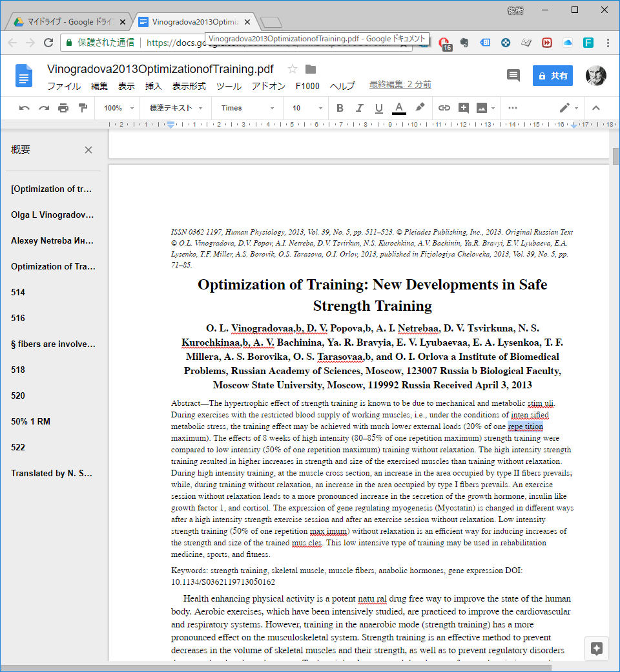Click the text color A swatch
This screenshot has width=620, height=672.
pos(399,108)
